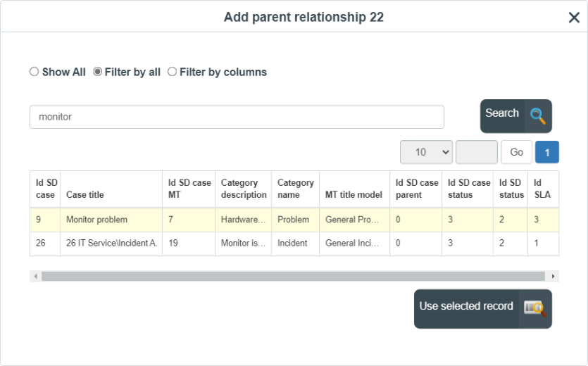588x366 pixels.
Task: Select the Filter by columns radio option
Action: click(172, 72)
